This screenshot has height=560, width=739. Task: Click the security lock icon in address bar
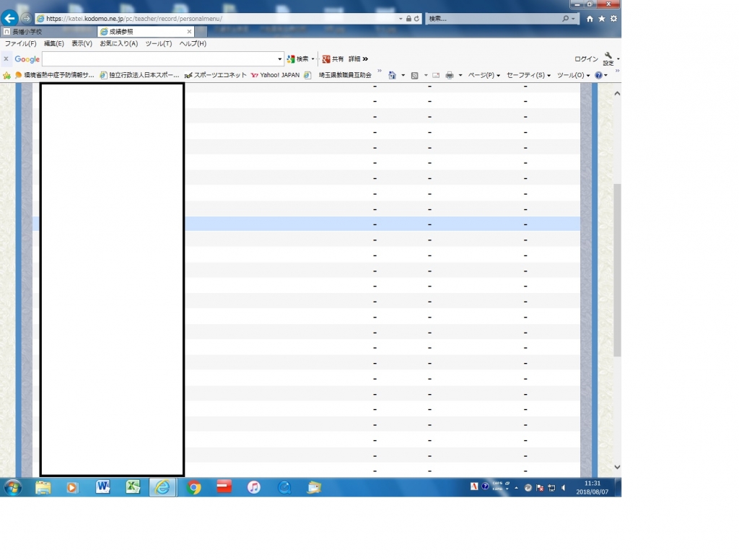(408, 19)
